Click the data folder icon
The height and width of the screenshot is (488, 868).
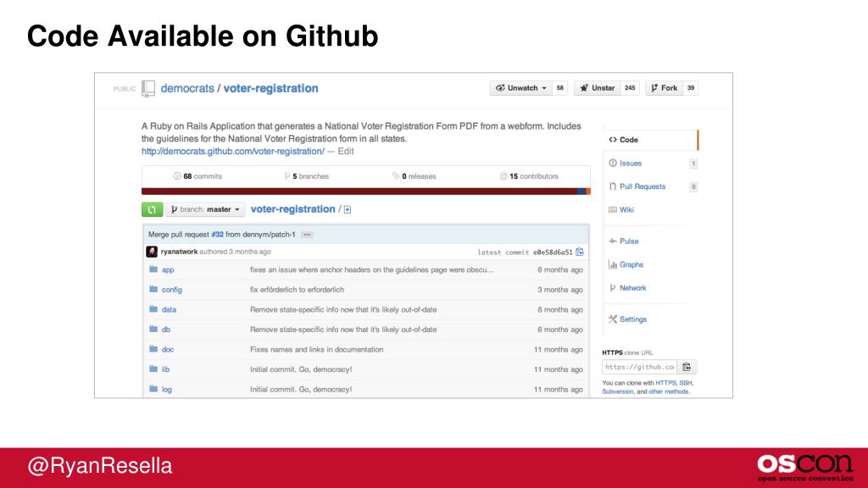click(x=153, y=309)
